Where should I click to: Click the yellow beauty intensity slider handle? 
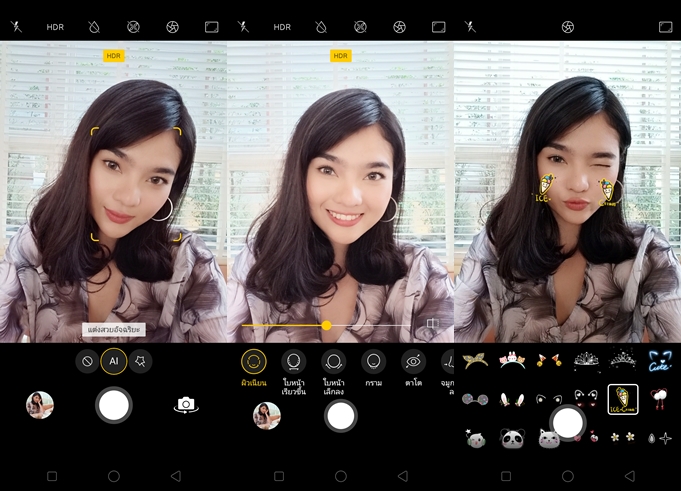coord(326,325)
